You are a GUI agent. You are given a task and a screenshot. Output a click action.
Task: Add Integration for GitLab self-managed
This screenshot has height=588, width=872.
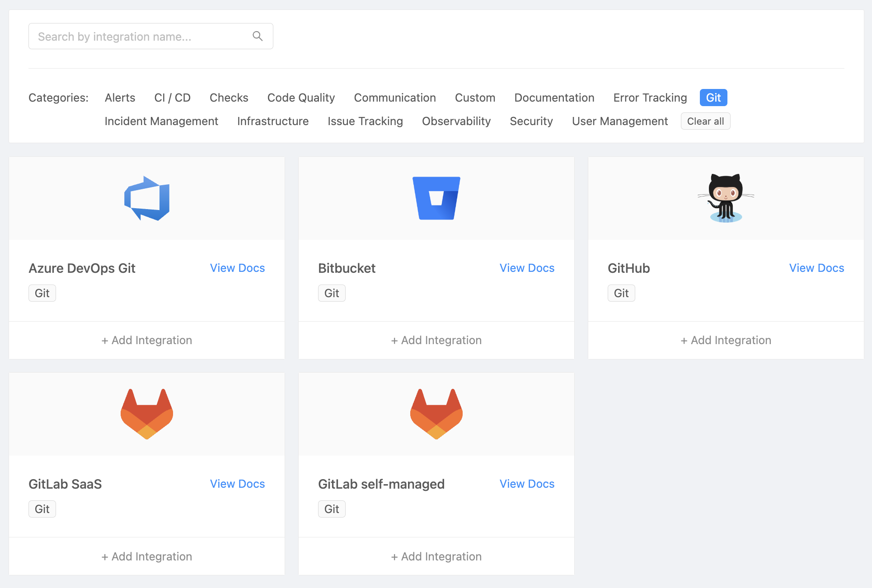pos(436,556)
